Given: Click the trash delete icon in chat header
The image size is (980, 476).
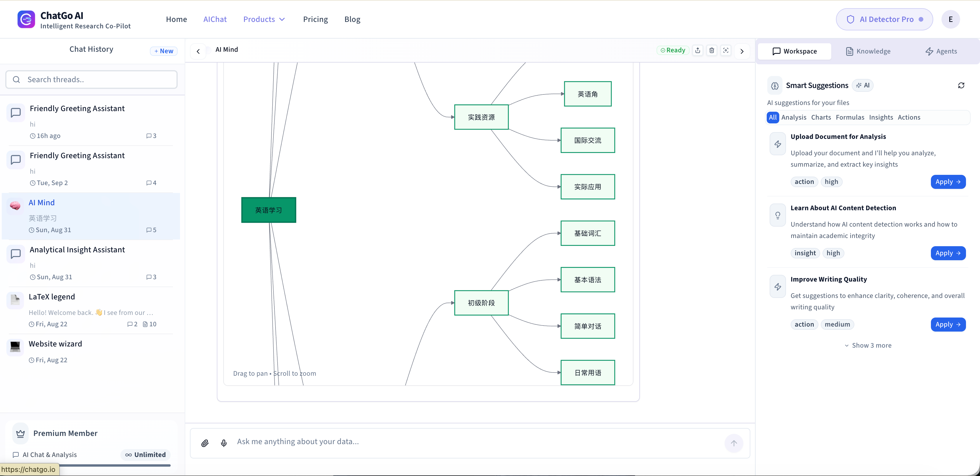Looking at the screenshot, I should (x=711, y=50).
